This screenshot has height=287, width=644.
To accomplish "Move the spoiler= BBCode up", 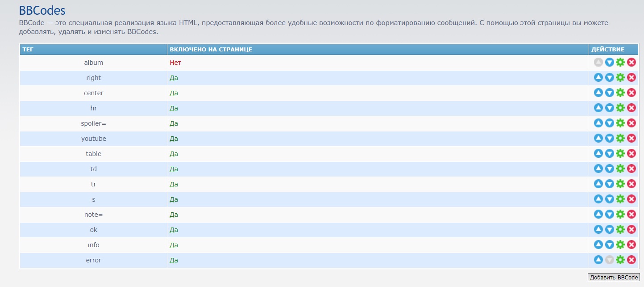I will click(x=598, y=123).
